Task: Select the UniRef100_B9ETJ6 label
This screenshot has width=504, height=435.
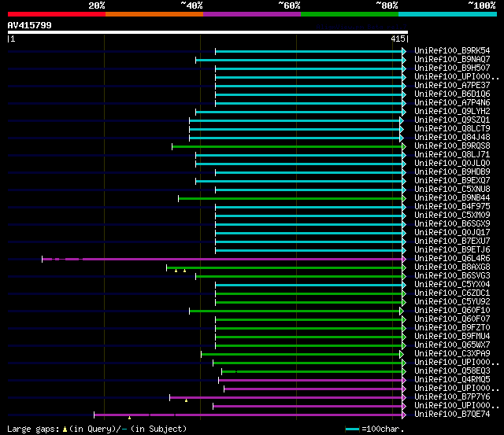Action: point(452,250)
